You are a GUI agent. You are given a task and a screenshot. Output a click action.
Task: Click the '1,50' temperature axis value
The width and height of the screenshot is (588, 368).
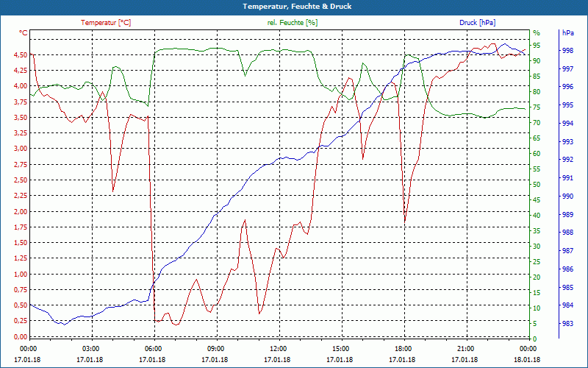[x=21, y=243]
